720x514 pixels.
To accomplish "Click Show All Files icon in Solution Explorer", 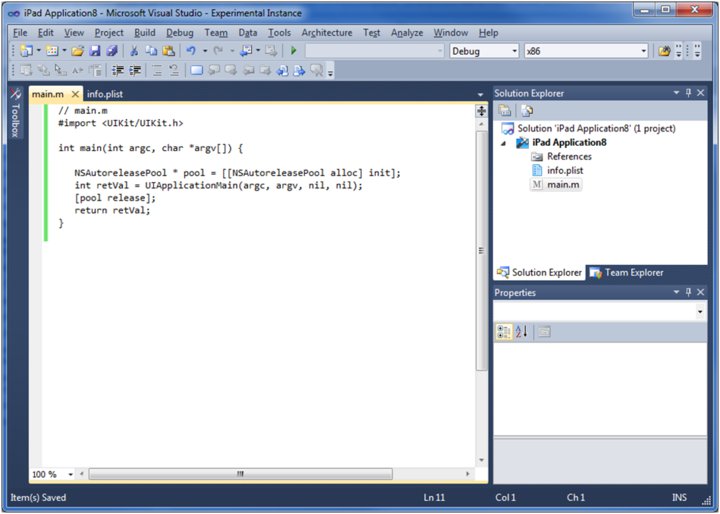I will click(x=527, y=111).
